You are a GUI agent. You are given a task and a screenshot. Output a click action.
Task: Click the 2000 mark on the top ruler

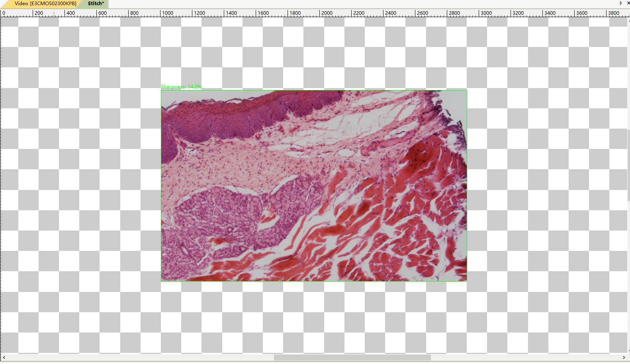pos(327,13)
